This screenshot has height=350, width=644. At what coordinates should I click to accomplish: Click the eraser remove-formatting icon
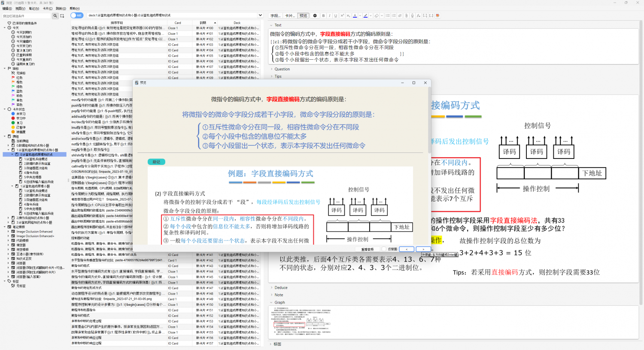pyautogui.click(x=377, y=15)
